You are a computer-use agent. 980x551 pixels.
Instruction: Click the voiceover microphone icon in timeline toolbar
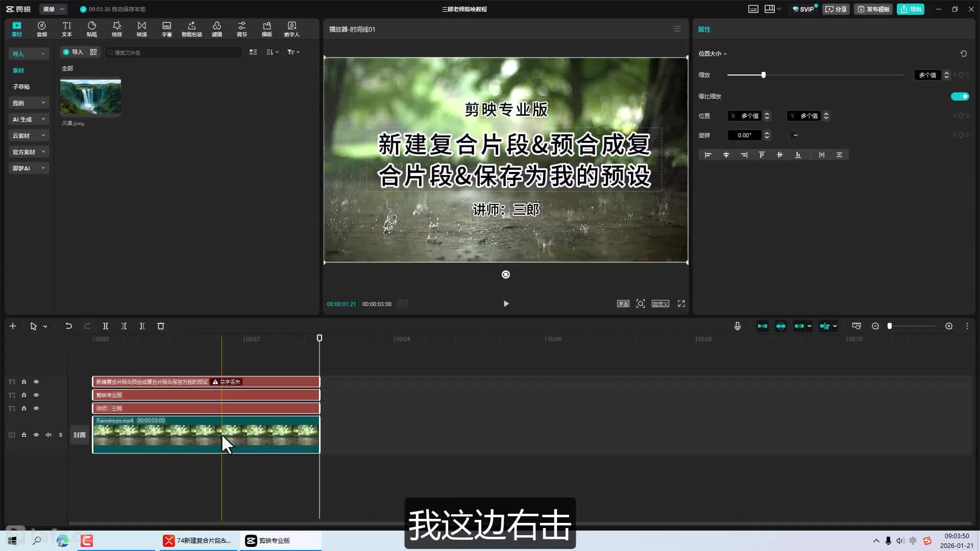(737, 326)
